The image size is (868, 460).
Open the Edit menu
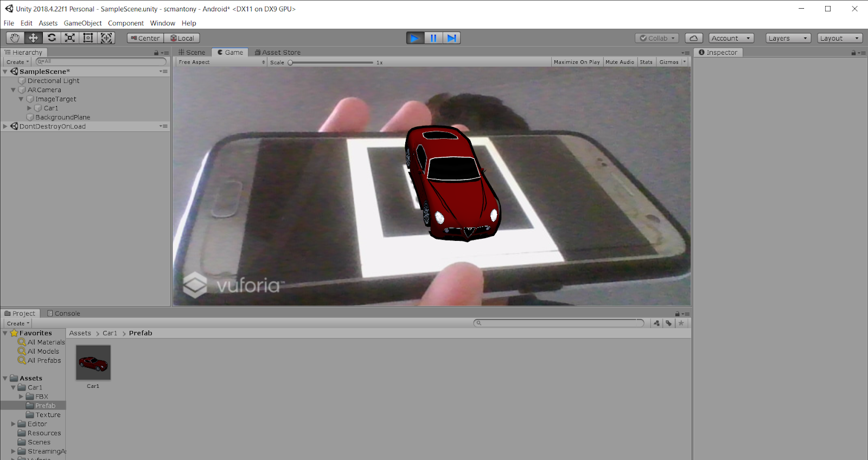coord(27,23)
